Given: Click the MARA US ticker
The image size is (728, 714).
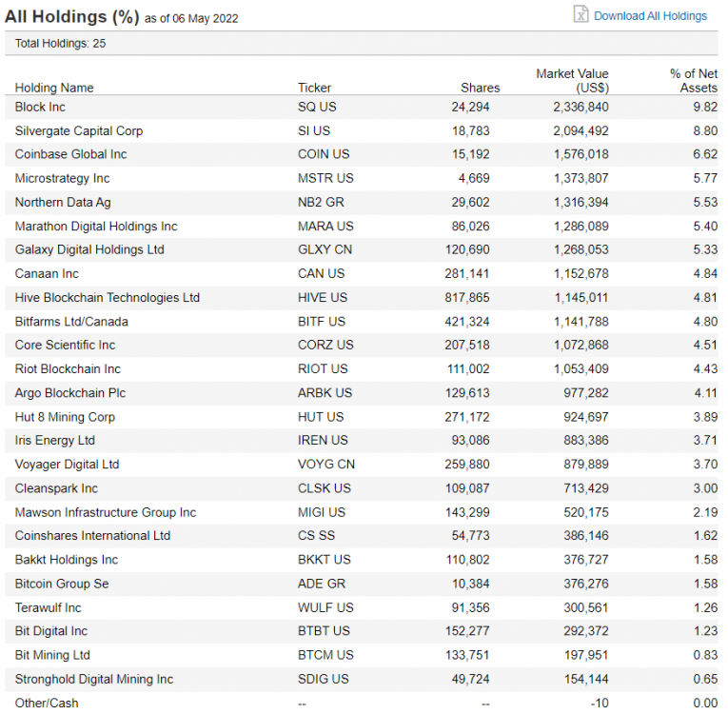Looking at the screenshot, I should click(325, 227).
